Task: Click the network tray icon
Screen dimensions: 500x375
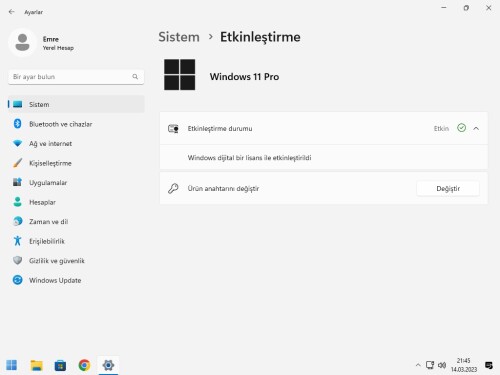Action: tap(430, 365)
